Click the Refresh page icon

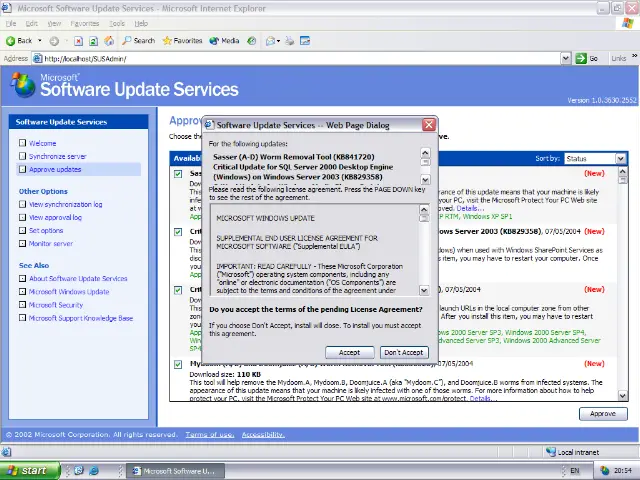click(x=93, y=41)
